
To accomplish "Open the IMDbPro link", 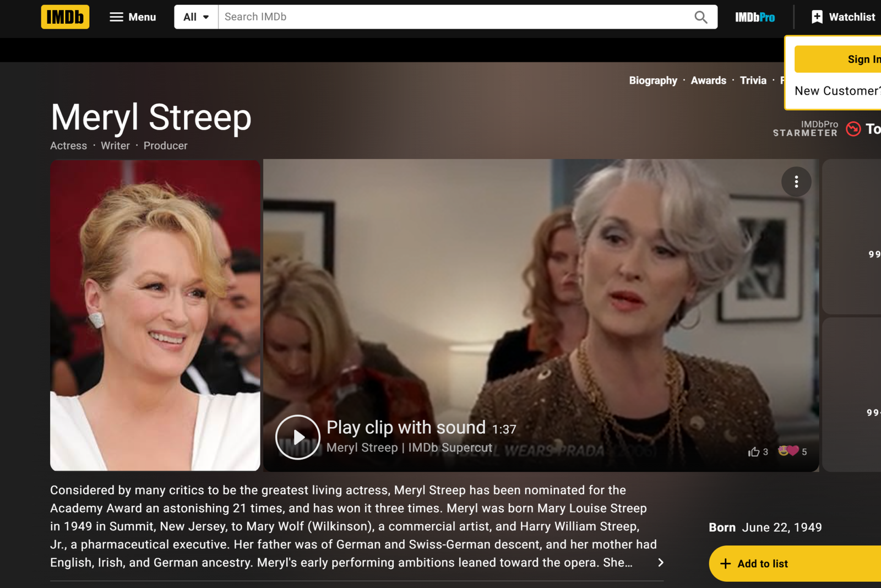I will tap(754, 18).
